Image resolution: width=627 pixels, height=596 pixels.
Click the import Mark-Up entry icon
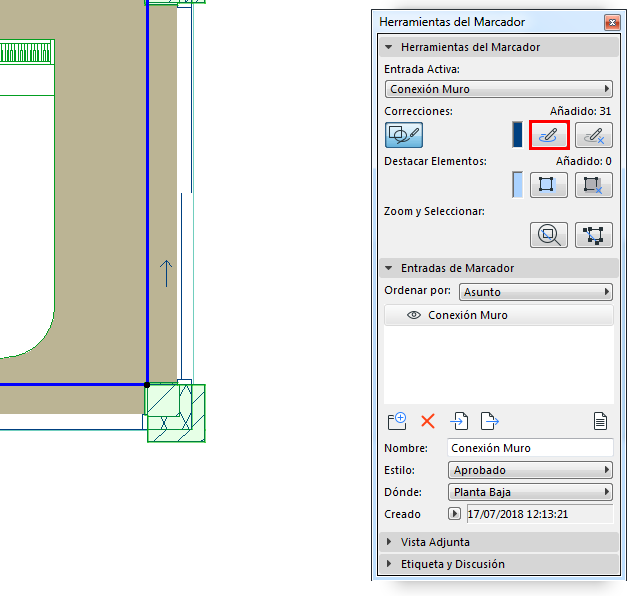pyautogui.click(x=459, y=421)
